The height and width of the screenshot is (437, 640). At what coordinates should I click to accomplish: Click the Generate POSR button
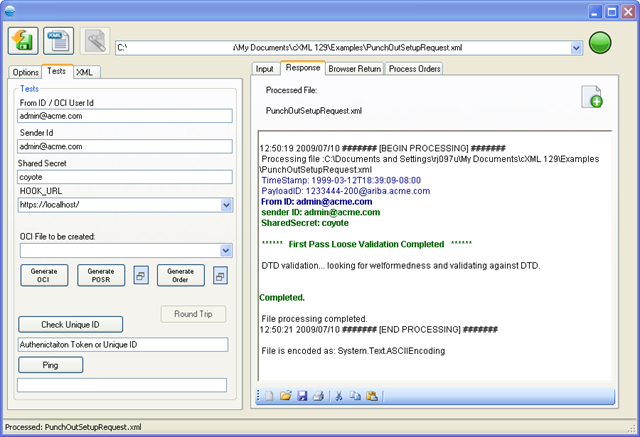101,275
